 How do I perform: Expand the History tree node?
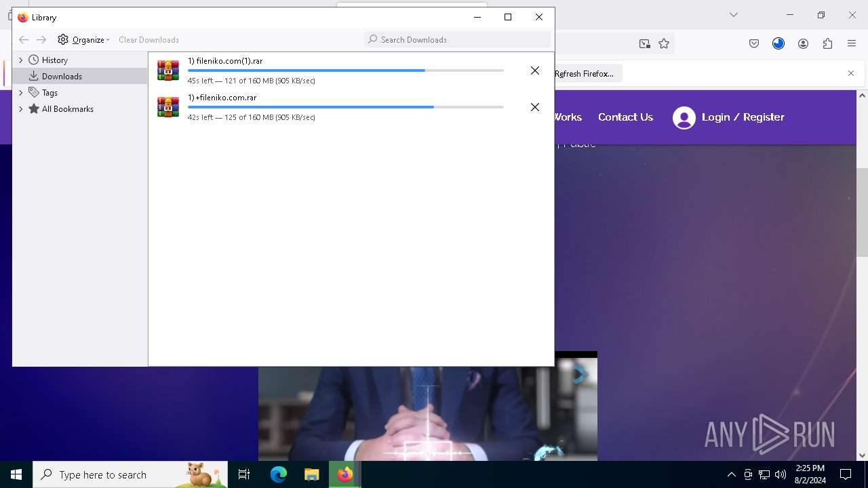(20, 60)
